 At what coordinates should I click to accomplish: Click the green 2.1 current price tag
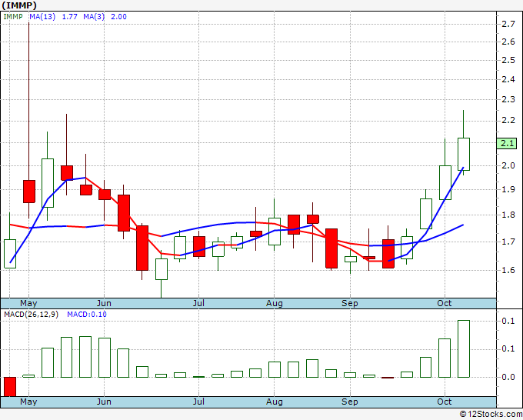[507, 143]
